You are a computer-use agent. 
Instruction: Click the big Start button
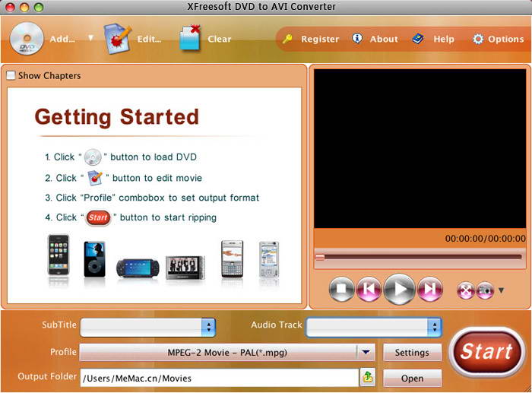click(486, 351)
